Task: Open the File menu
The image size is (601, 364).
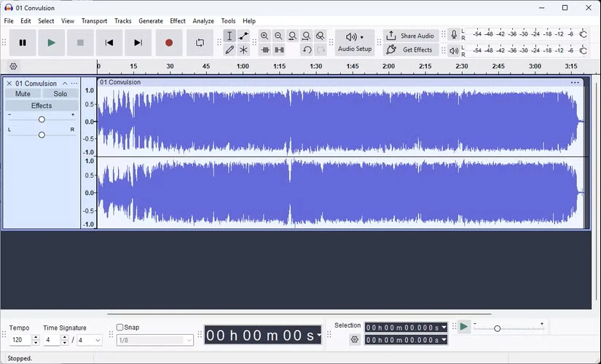Action: click(9, 21)
